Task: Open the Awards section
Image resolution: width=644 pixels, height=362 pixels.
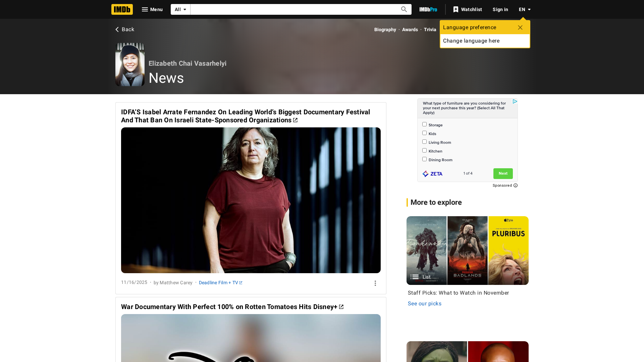Action: (x=410, y=29)
